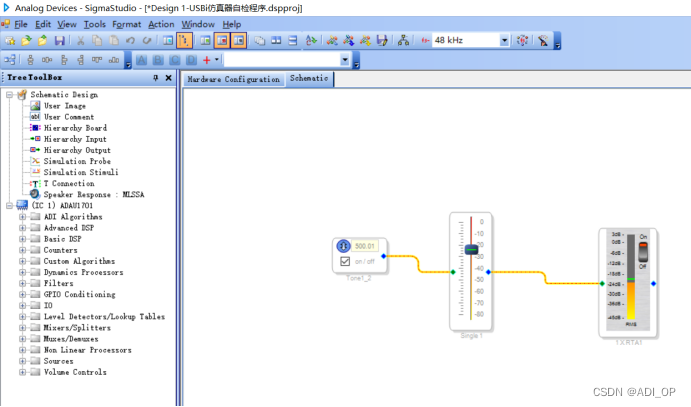The width and height of the screenshot is (691, 407).
Task: Click the Cut scissors icon
Action: (81, 41)
